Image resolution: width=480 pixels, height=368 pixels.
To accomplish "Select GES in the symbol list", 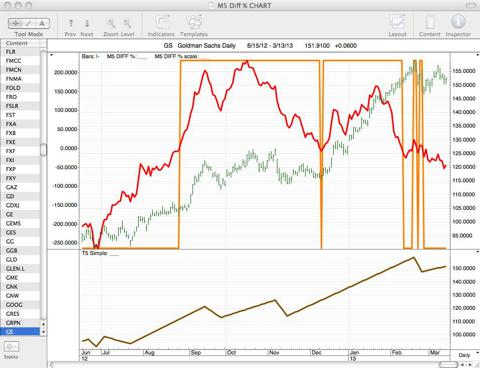I will 20,232.
